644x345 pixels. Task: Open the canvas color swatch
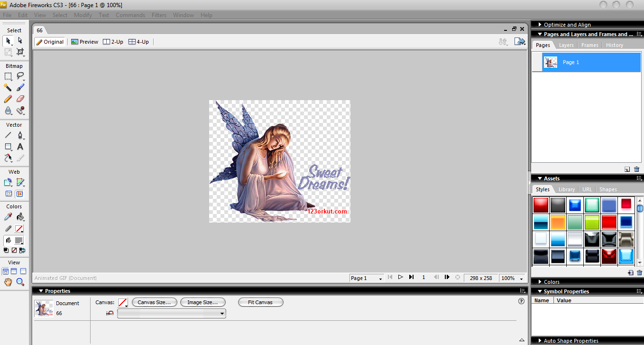tap(122, 302)
